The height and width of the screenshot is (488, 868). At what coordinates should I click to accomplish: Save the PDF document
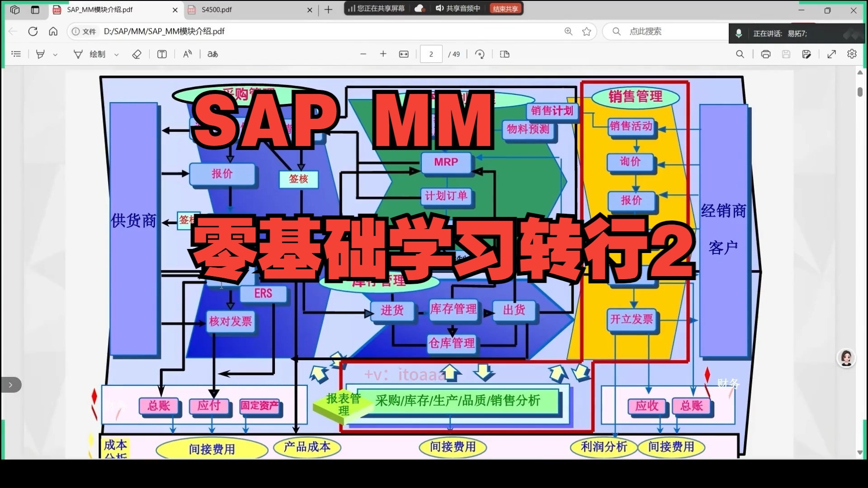(x=786, y=54)
